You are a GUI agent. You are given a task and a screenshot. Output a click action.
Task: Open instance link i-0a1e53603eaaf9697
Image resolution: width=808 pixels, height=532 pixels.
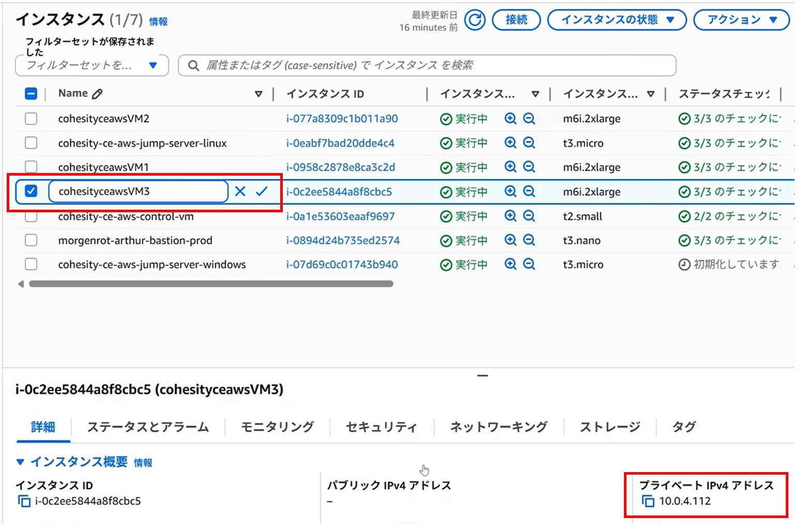pyautogui.click(x=341, y=216)
